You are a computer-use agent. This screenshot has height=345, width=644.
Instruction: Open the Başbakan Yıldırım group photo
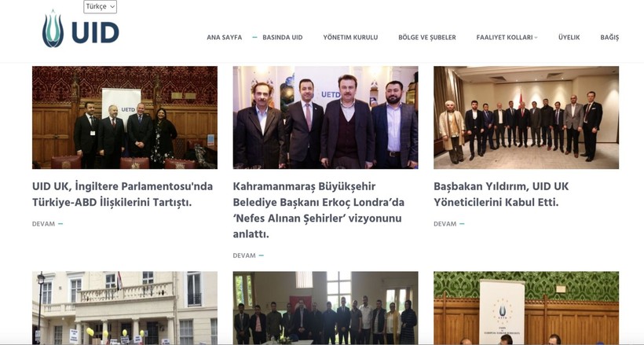coord(526,118)
